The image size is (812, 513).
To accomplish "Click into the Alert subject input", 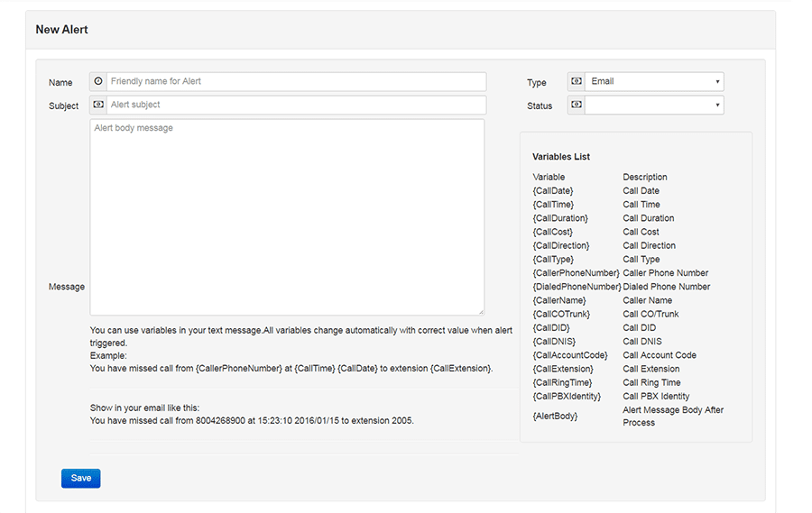I will [296, 105].
